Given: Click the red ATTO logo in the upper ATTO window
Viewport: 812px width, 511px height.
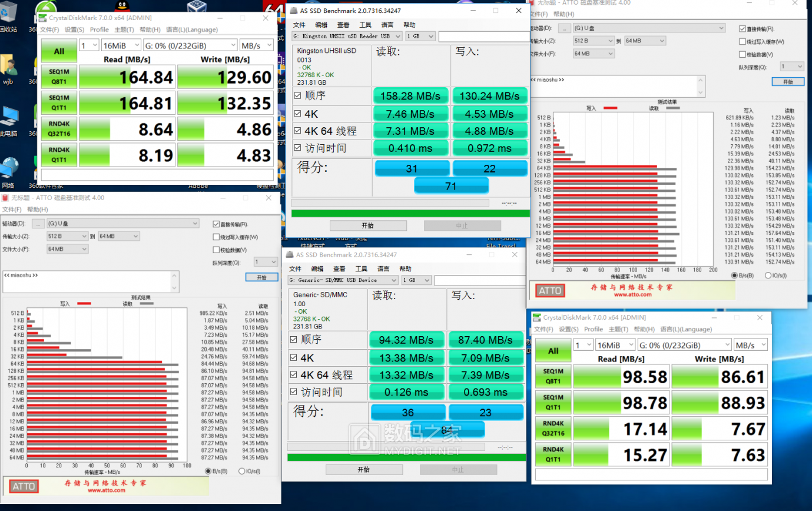Looking at the screenshot, I should (550, 290).
